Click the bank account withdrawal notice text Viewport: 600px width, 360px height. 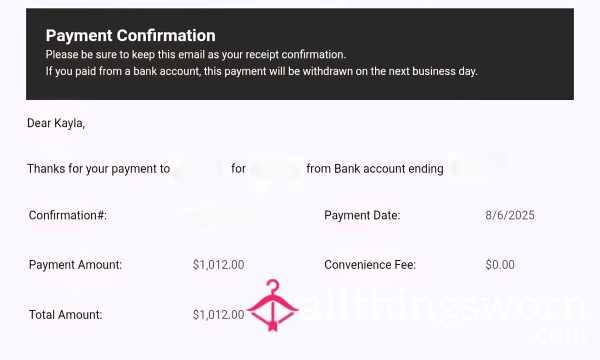[261, 72]
